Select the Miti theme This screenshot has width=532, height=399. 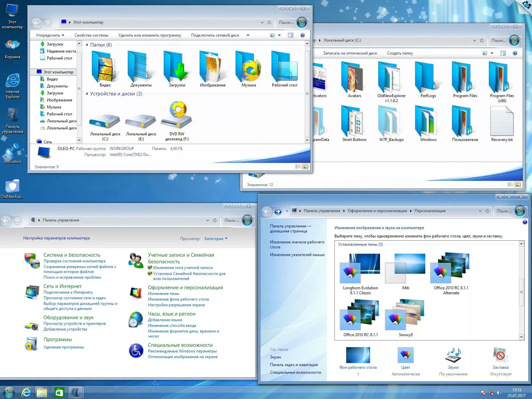(406, 272)
